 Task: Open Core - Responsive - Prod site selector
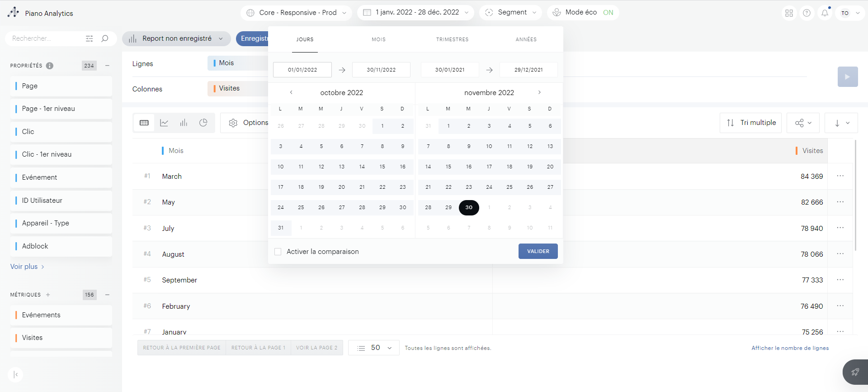(298, 13)
